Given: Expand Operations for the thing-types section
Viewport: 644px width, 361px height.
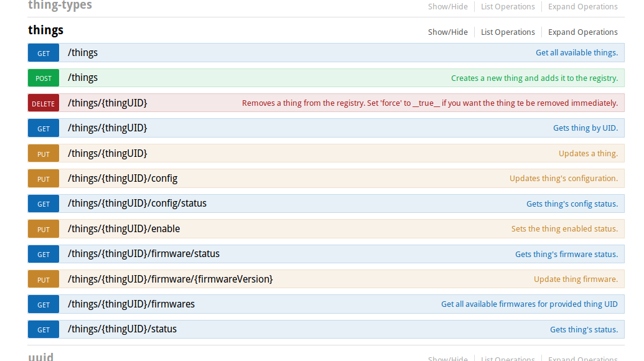Looking at the screenshot, I should coord(582,7).
